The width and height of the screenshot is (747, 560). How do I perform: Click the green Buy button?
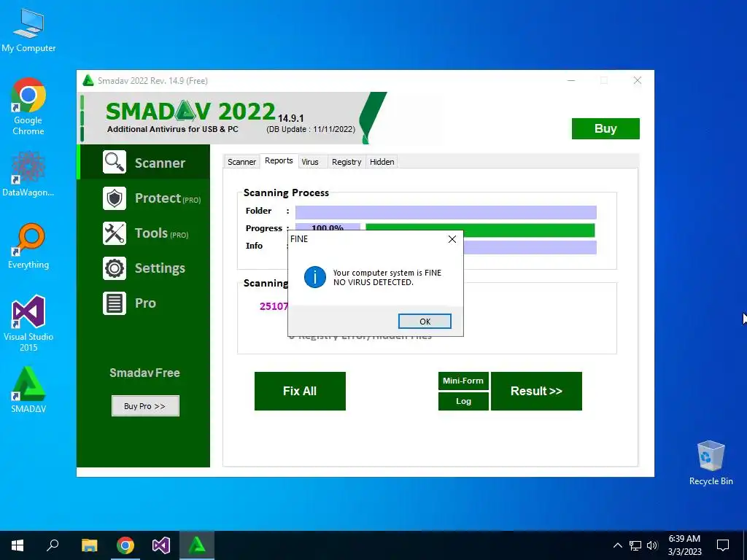605,128
